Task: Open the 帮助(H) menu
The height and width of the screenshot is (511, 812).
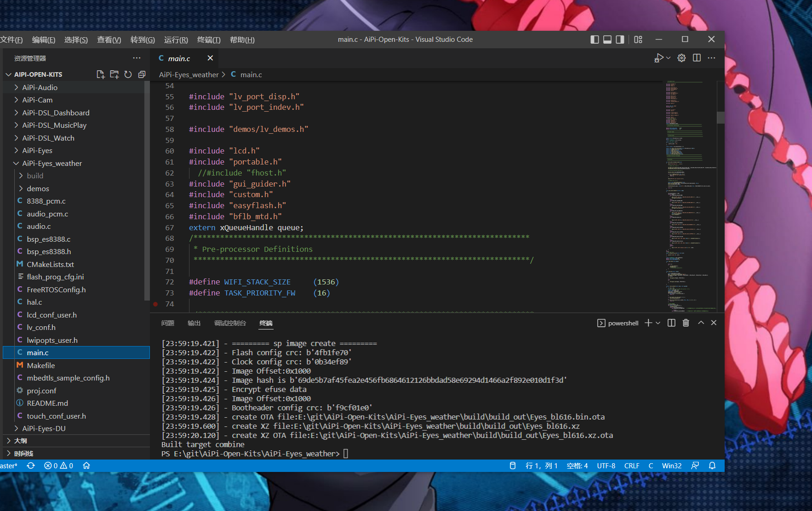Action: [242, 40]
